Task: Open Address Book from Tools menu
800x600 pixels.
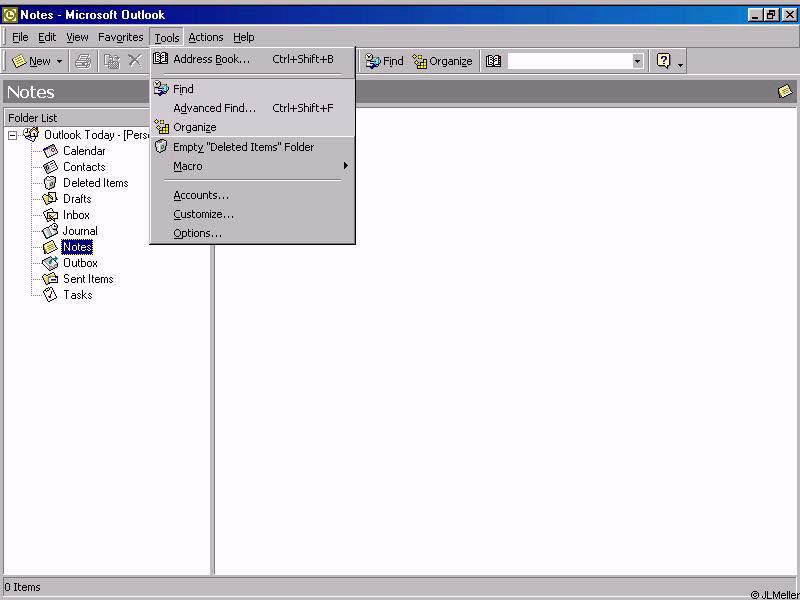Action: tap(253, 59)
